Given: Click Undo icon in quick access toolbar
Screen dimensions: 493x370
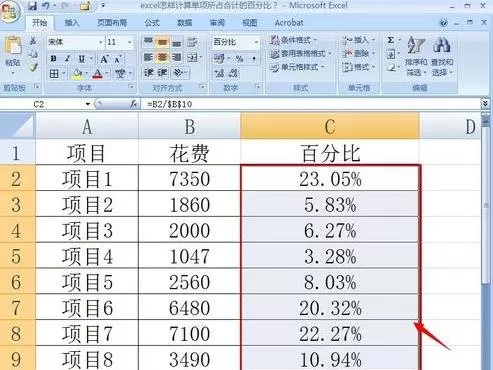Looking at the screenshot, I should coord(46,6).
